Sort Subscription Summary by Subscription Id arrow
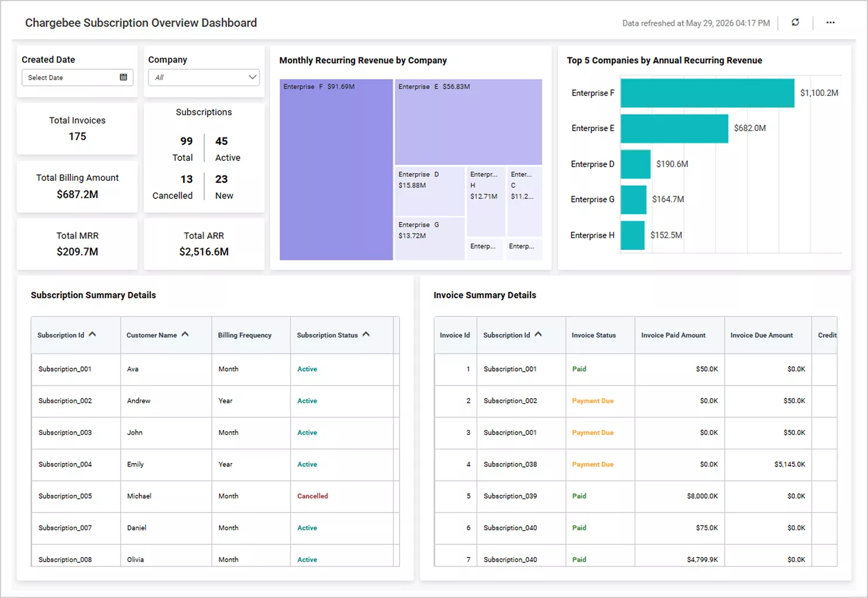Viewport: 868px width, 598px height. [92, 334]
